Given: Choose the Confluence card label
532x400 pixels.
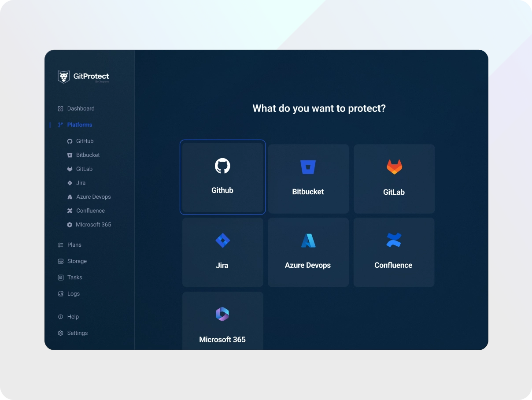Looking at the screenshot, I should pos(393,265).
